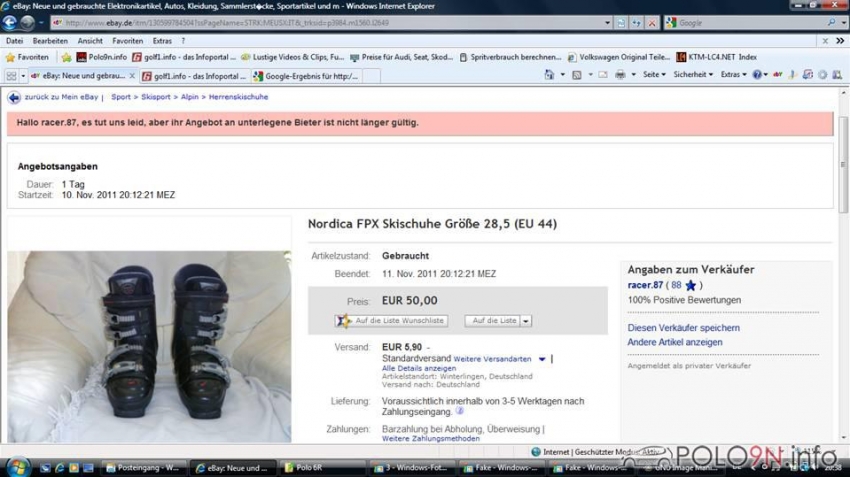Viewport: 850px width, 477px height.
Task: Stop loading with the red X icon
Action: [652, 23]
